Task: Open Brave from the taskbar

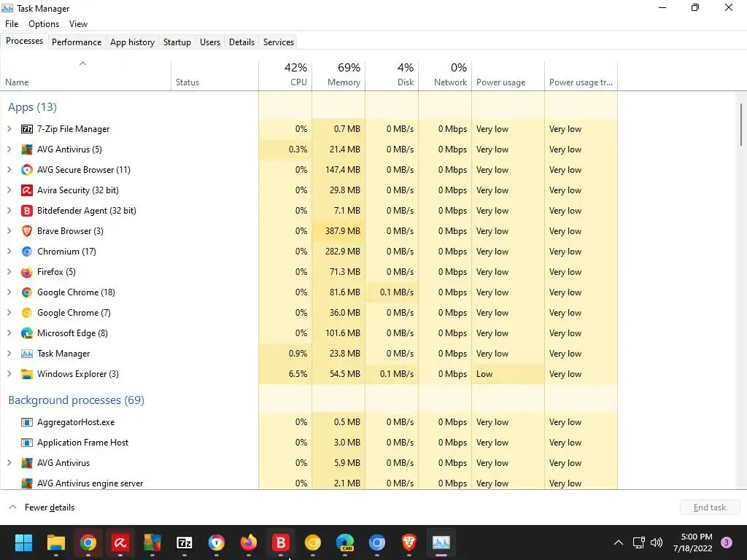Action: click(x=409, y=542)
